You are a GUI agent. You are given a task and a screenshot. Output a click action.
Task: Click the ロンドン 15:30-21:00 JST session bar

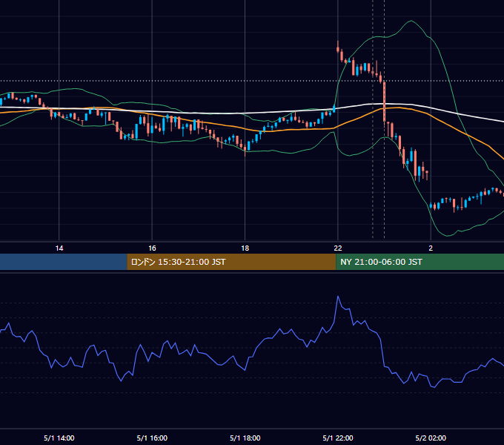[231, 262]
